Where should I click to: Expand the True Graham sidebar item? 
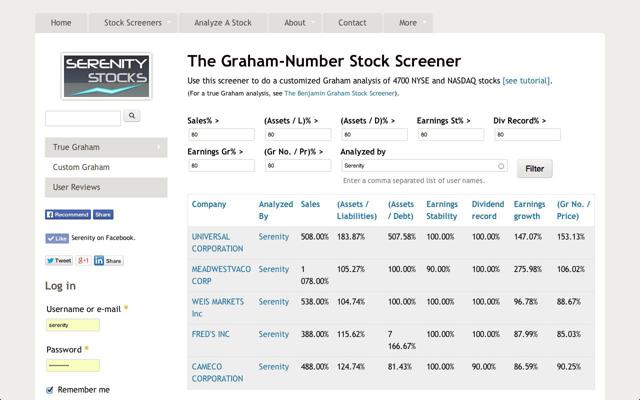[x=106, y=147]
